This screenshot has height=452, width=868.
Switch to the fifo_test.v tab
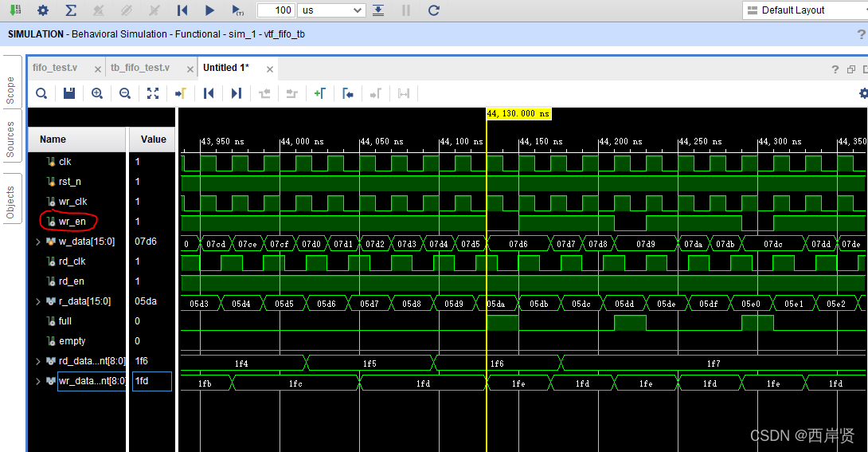(55, 68)
